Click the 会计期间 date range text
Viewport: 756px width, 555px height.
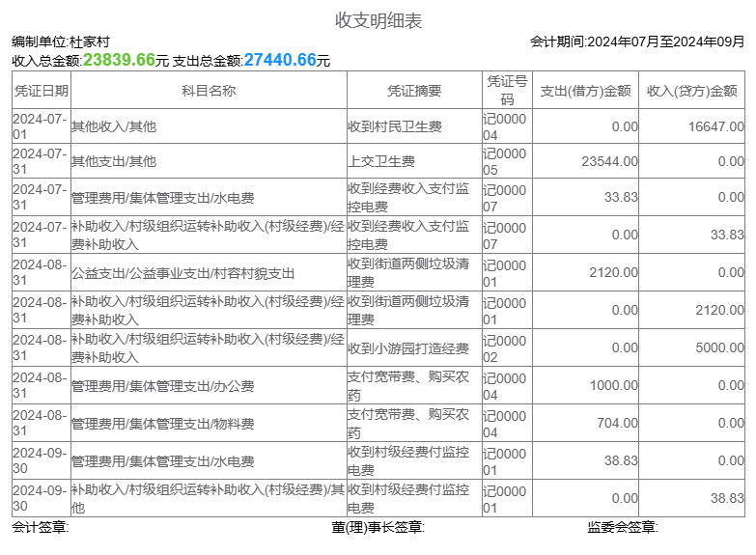(637, 42)
